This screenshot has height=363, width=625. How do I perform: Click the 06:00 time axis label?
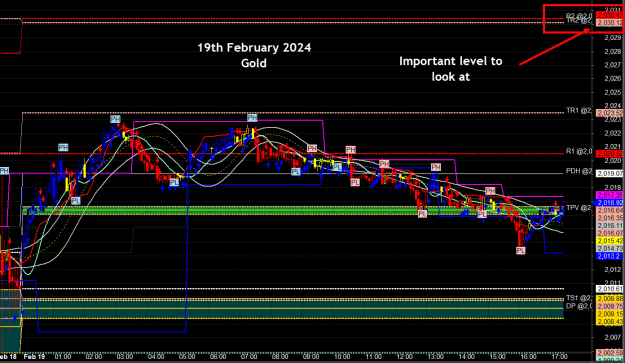218,356
